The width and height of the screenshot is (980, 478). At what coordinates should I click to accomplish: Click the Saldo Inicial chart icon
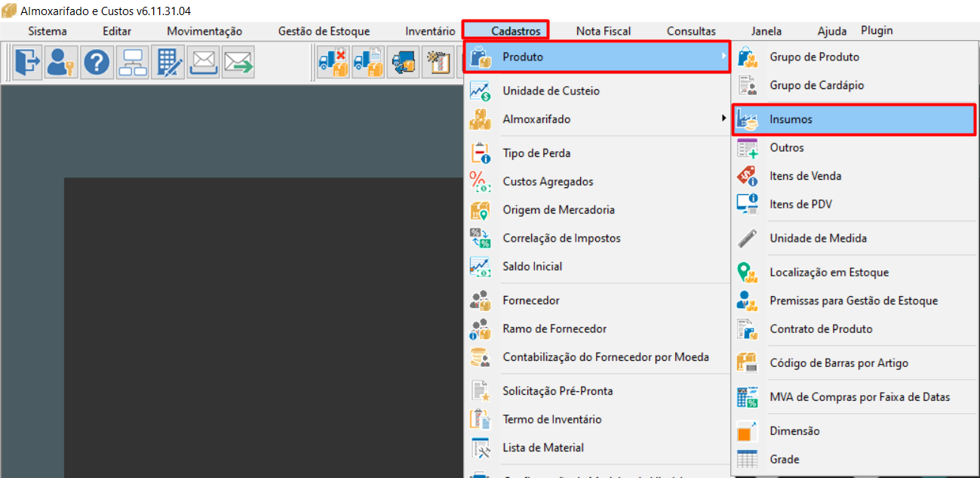[x=481, y=267]
